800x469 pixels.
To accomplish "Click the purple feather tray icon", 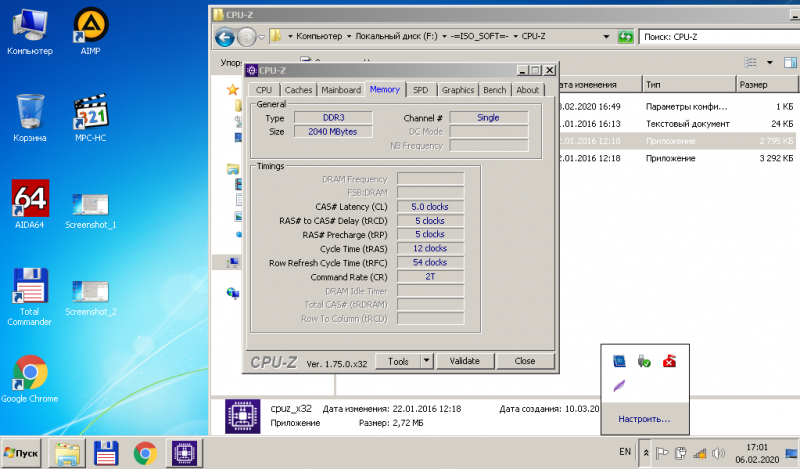I will pos(619,386).
